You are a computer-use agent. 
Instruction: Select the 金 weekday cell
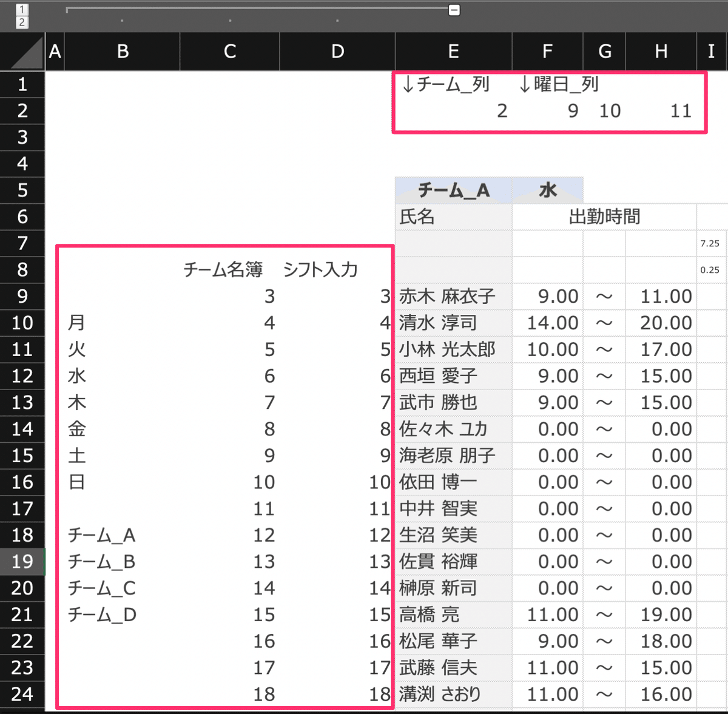pyautogui.click(x=122, y=429)
